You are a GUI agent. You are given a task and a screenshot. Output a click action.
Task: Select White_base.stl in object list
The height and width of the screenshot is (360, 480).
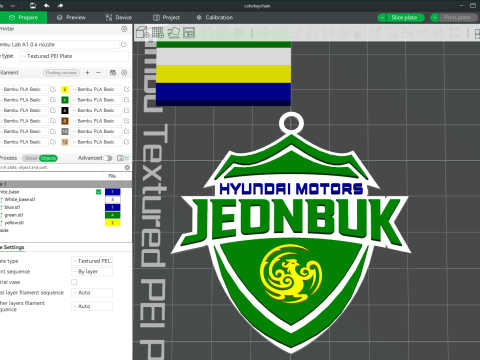pos(20,199)
